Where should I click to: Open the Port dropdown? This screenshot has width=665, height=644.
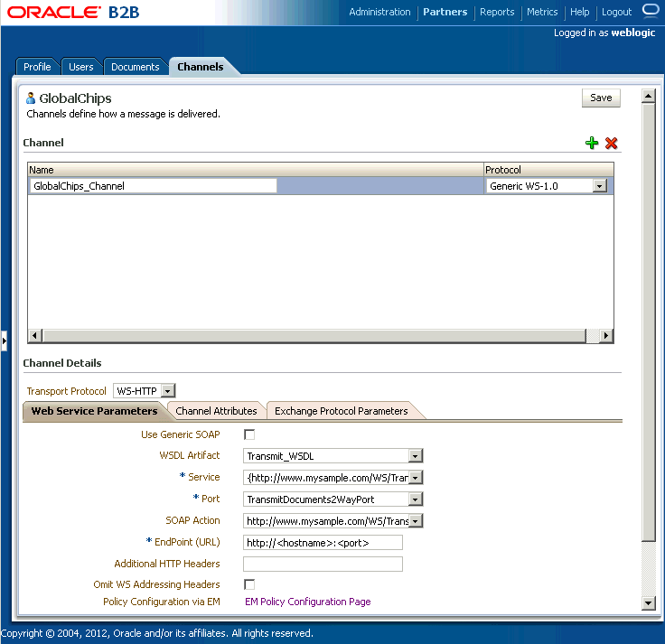(x=416, y=499)
